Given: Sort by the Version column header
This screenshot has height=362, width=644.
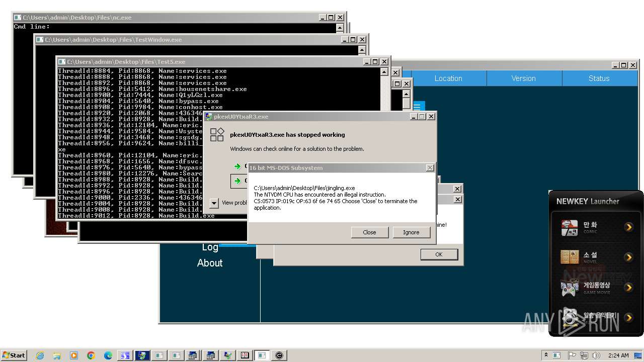Looking at the screenshot, I should [524, 78].
